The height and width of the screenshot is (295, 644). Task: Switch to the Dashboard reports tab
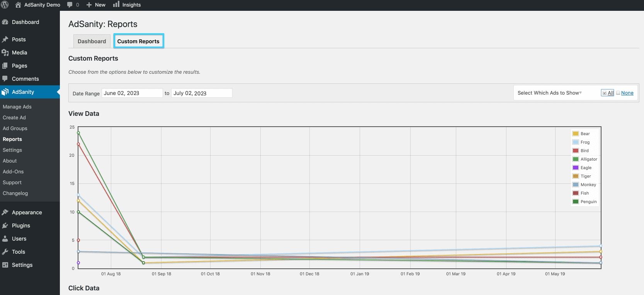point(92,41)
